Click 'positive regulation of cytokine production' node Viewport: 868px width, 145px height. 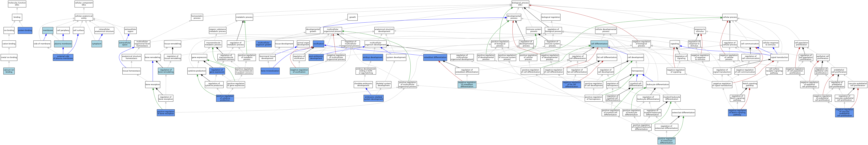[225, 98]
